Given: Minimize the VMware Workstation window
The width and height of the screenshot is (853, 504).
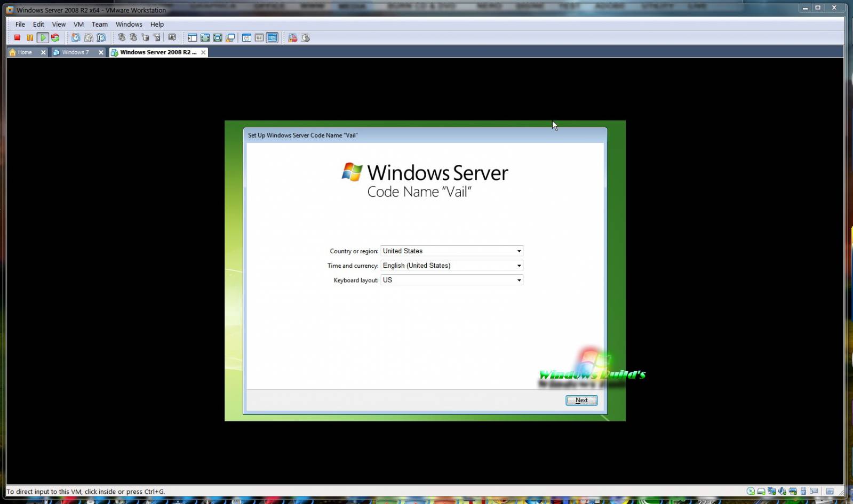Looking at the screenshot, I should pyautogui.click(x=805, y=8).
